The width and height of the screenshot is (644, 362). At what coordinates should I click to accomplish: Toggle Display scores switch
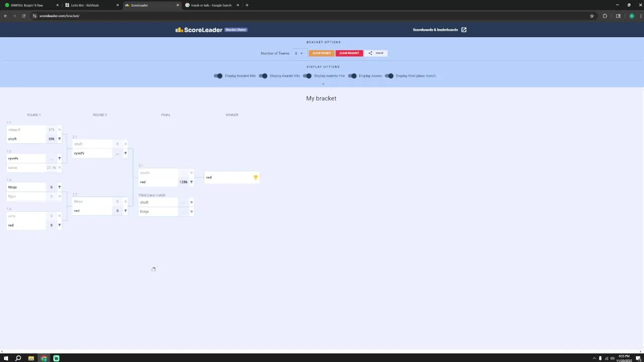pyautogui.click(x=352, y=76)
